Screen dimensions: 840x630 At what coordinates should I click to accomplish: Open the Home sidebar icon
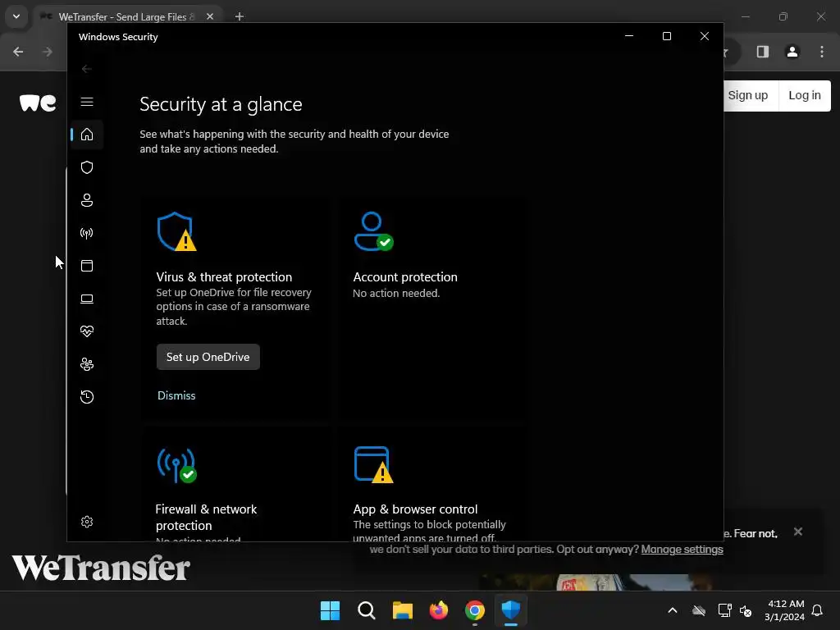[87, 135]
